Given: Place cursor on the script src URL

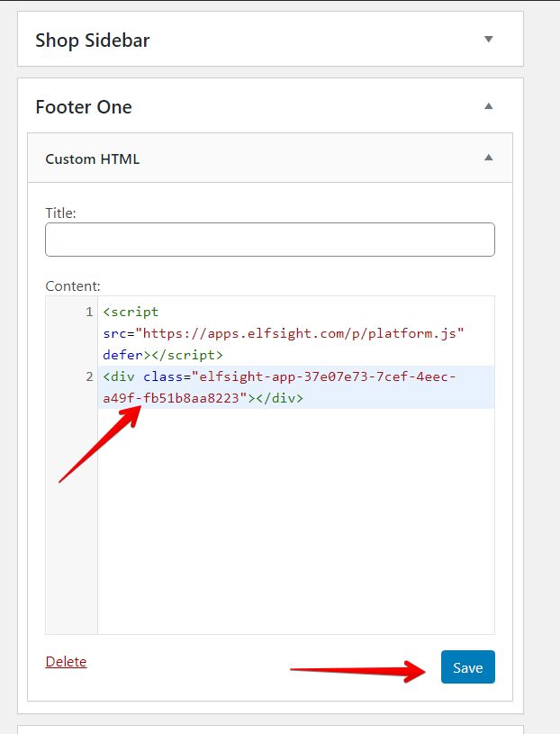Looking at the screenshot, I should click(x=300, y=333).
